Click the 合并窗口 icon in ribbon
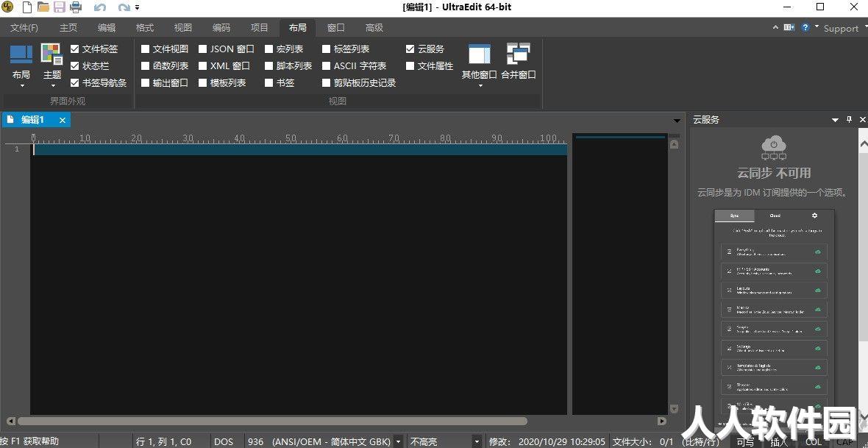Image resolution: width=868 pixels, height=448 pixels. coord(518,54)
